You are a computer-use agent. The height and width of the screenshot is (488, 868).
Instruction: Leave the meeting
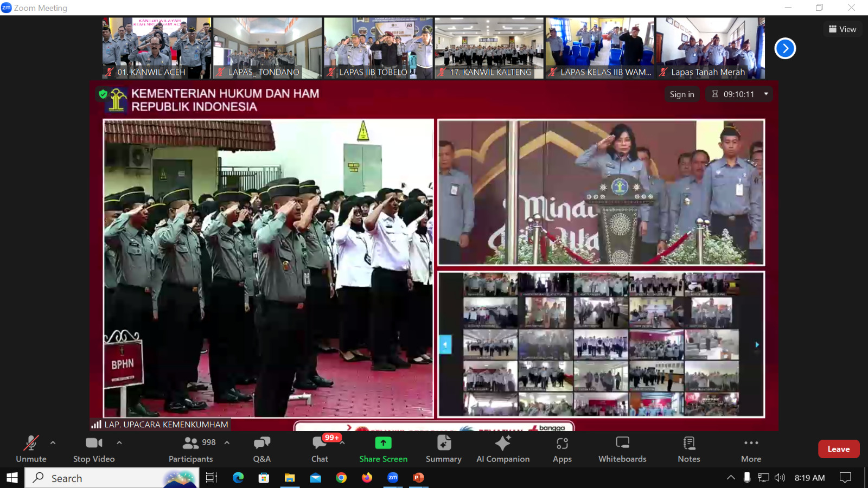click(839, 449)
